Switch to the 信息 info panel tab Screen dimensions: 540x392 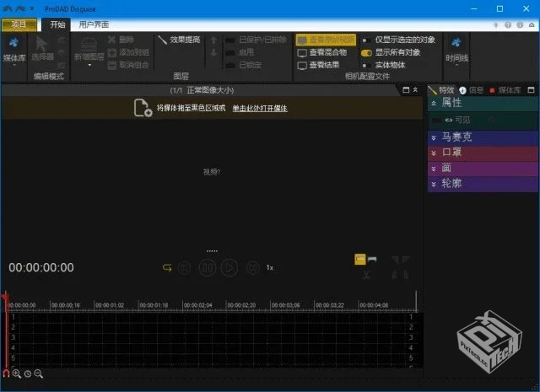(x=472, y=90)
